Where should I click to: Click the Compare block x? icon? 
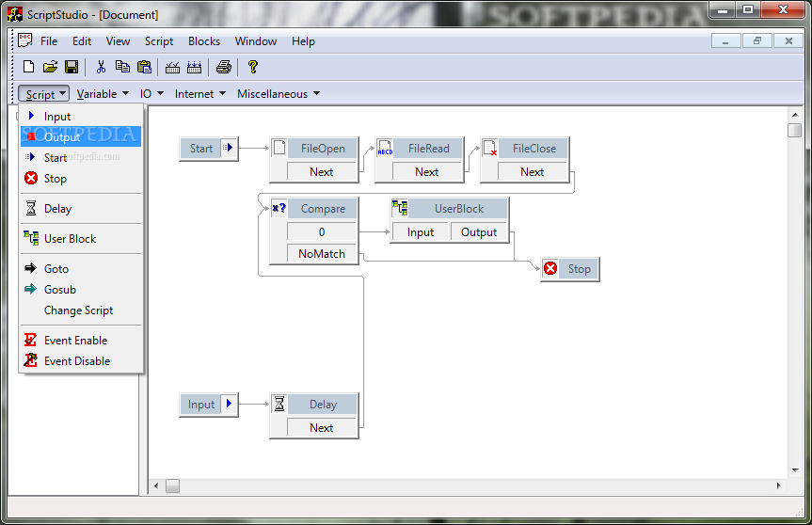(x=279, y=208)
